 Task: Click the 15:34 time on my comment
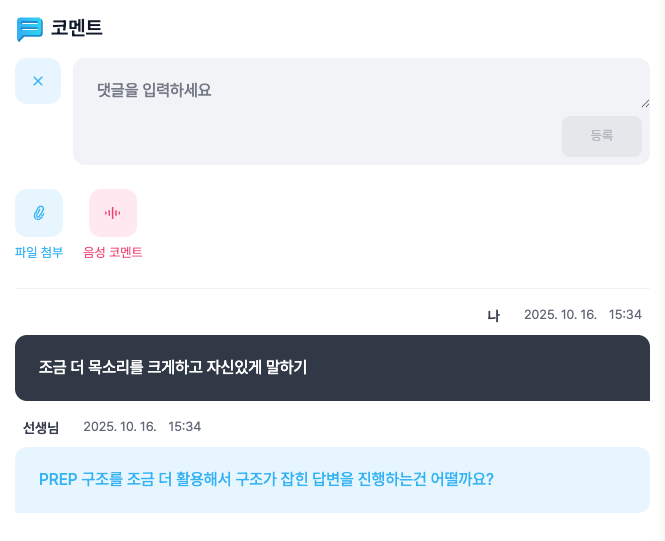pyautogui.click(x=625, y=315)
